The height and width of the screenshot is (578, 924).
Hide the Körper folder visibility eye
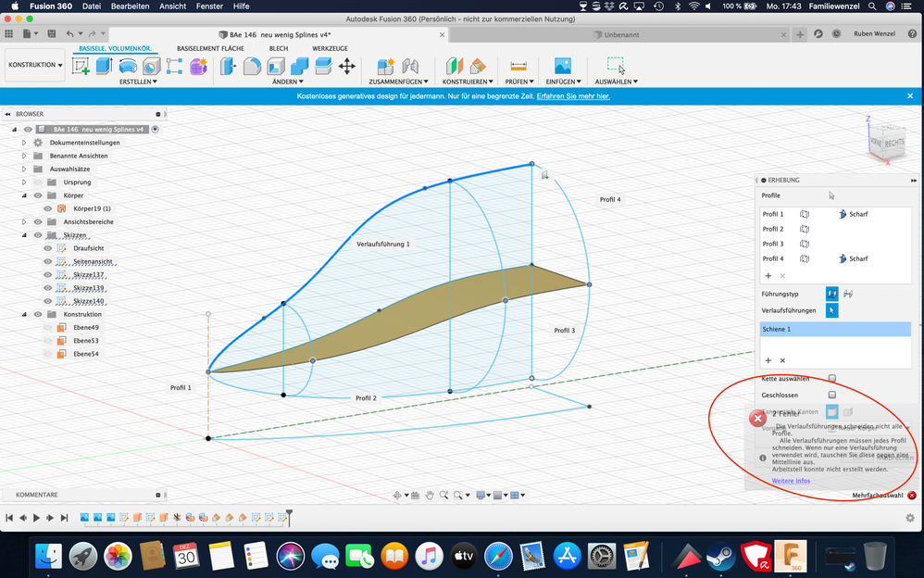pyautogui.click(x=38, y=195)
